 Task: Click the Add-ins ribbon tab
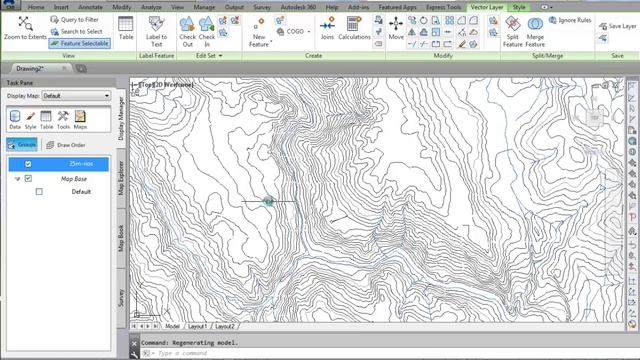[x=358, y=7]
